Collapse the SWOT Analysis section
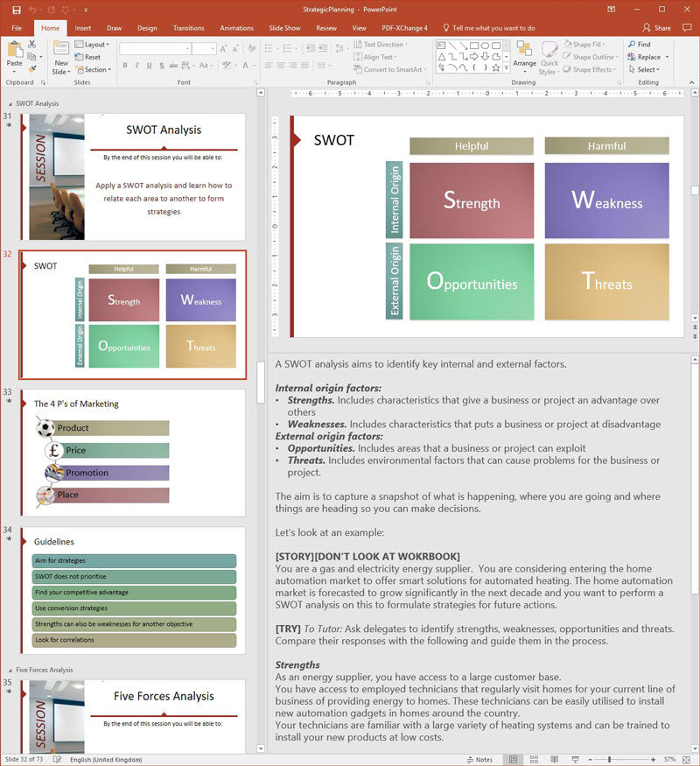 coord(10,103)
